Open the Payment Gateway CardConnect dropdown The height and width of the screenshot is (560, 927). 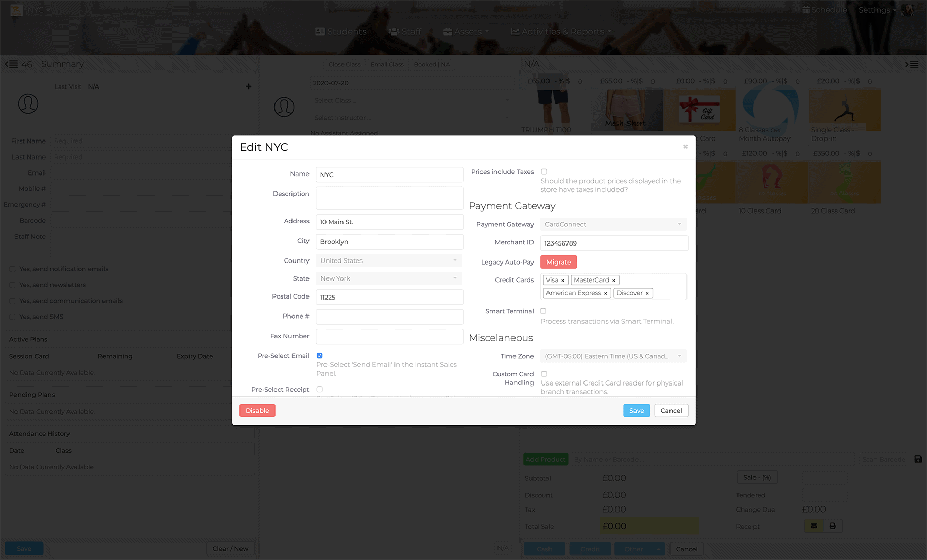[x=613, y=224]
